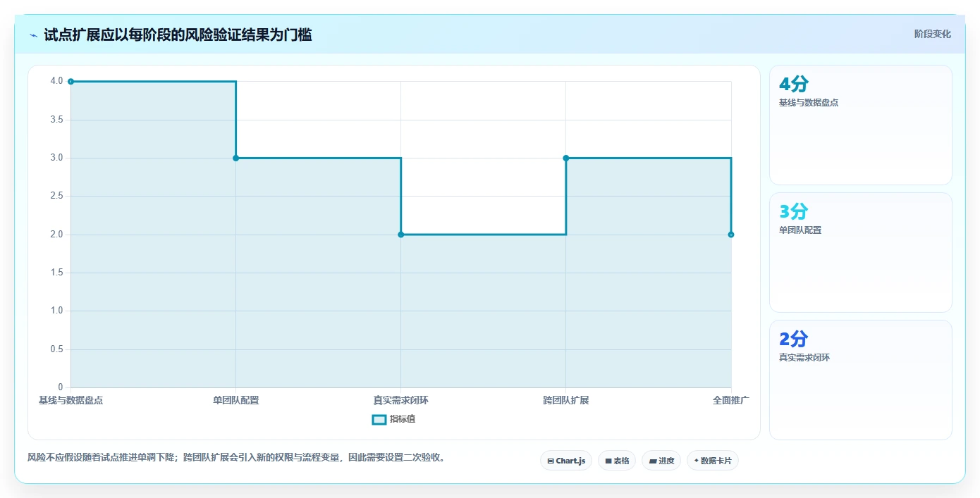980x498 pixels.
Task: Click the 全面推广 data point at 2.0
Action: (x=731, y=235)
